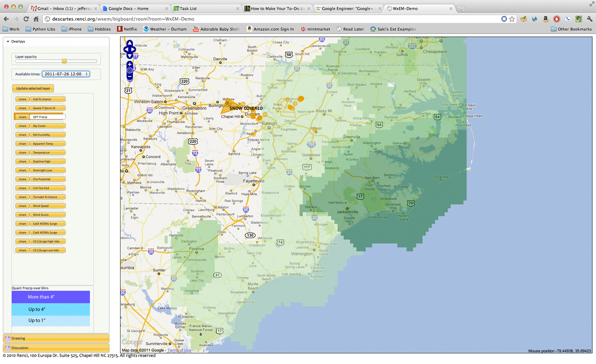The height and width of the screenshot is (364, 596).
Task: Click the globe icon between map zoom buttons
Action: pos(129,71)
